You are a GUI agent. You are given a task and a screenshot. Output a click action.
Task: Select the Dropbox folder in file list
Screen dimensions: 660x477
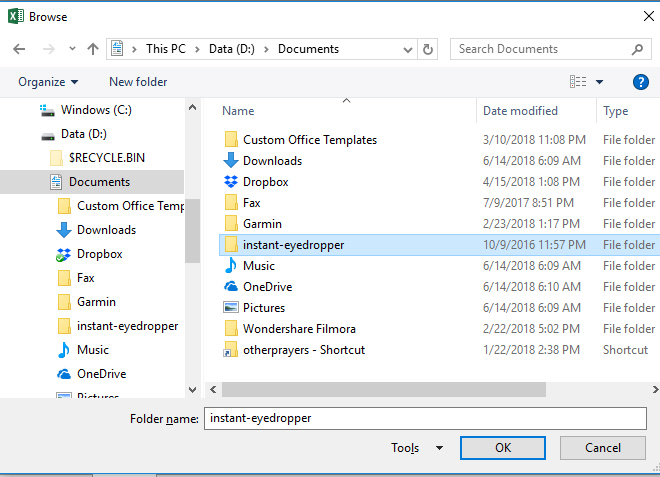coord(265,182)
